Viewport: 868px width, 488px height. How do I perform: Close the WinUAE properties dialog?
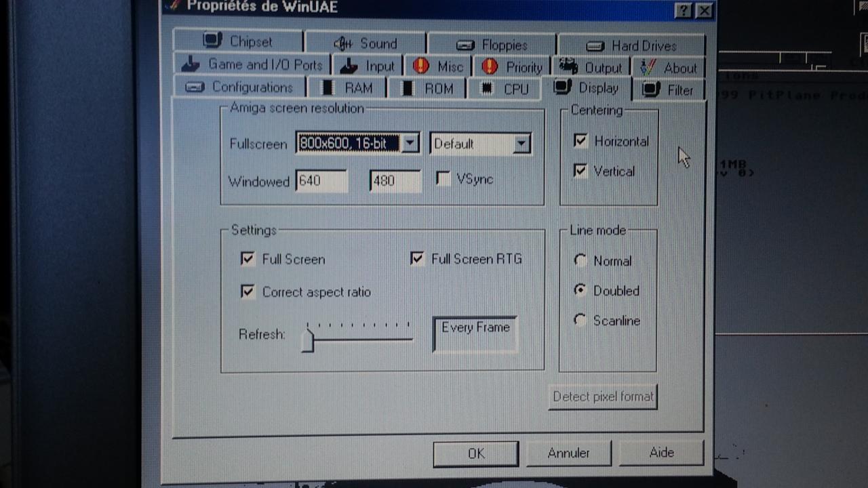click(704, 11)
